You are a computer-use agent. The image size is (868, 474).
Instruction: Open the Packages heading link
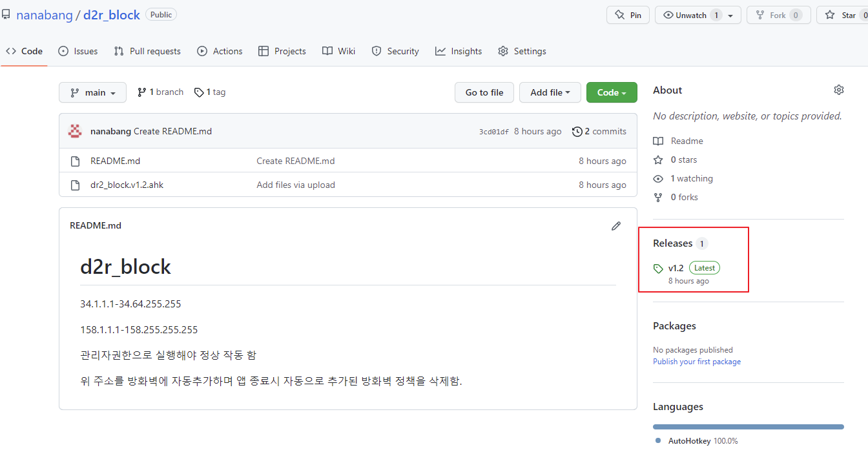(674, 326)
